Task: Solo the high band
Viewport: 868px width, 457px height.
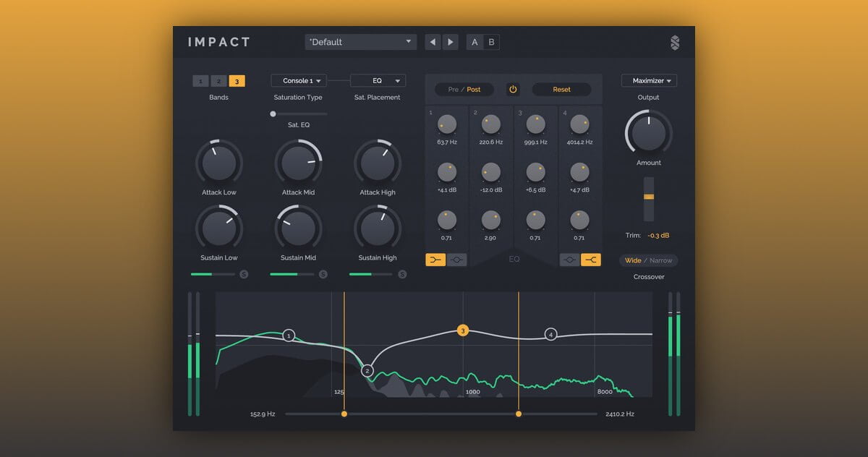Action: pos(402,274)
